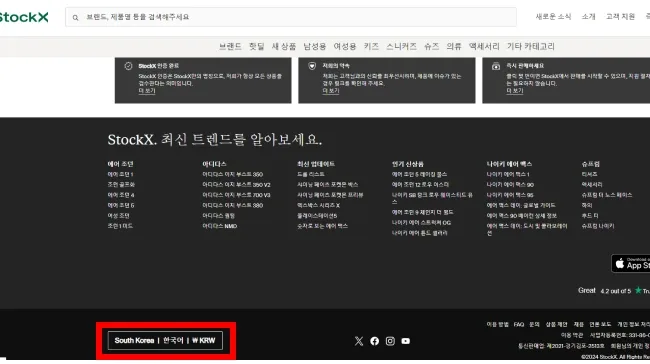
Task: Click 더 보기 under 저희의 약속
Action: 331,91
